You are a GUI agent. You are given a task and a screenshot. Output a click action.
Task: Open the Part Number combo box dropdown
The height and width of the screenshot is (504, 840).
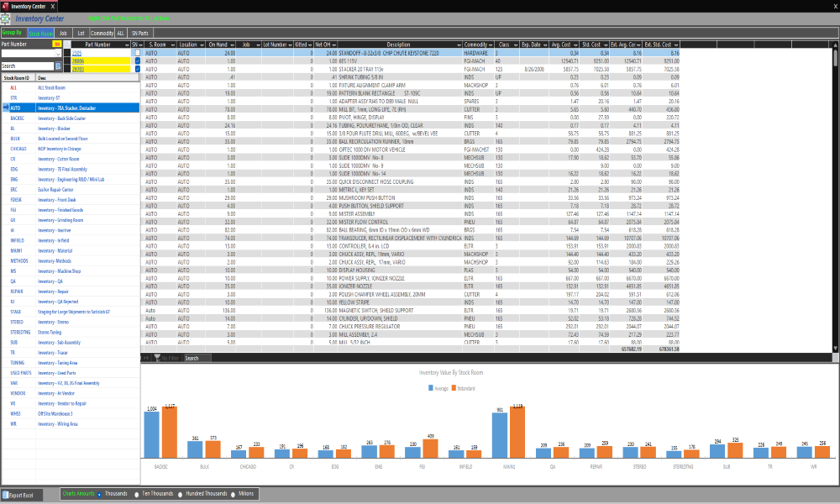[58, 53]
